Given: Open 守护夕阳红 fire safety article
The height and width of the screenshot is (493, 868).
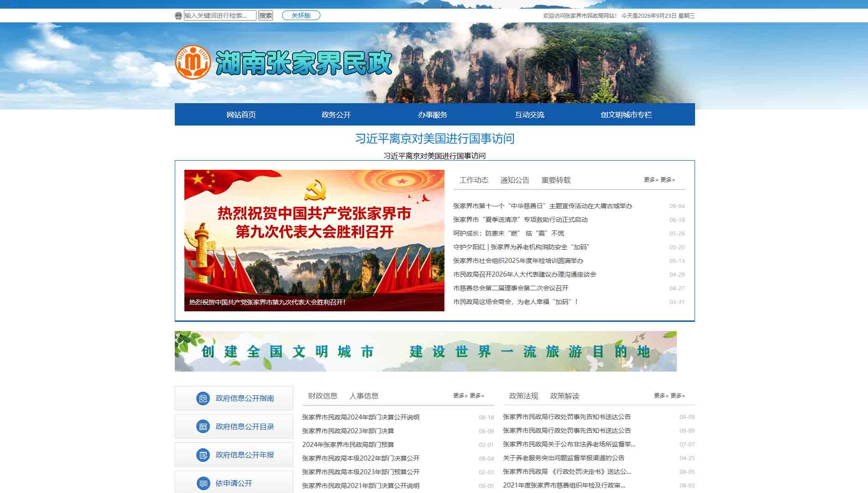Looking at the screenshot, I should 521,247.
